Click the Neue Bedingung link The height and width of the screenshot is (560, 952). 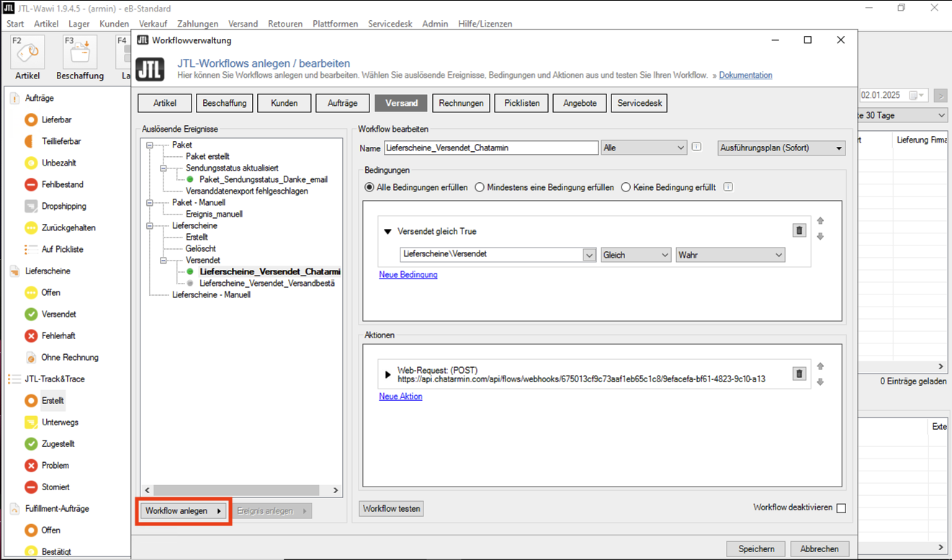408,274
